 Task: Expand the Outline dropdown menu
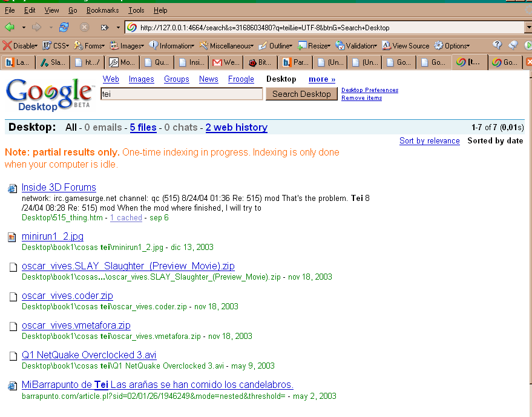(275, 45)
